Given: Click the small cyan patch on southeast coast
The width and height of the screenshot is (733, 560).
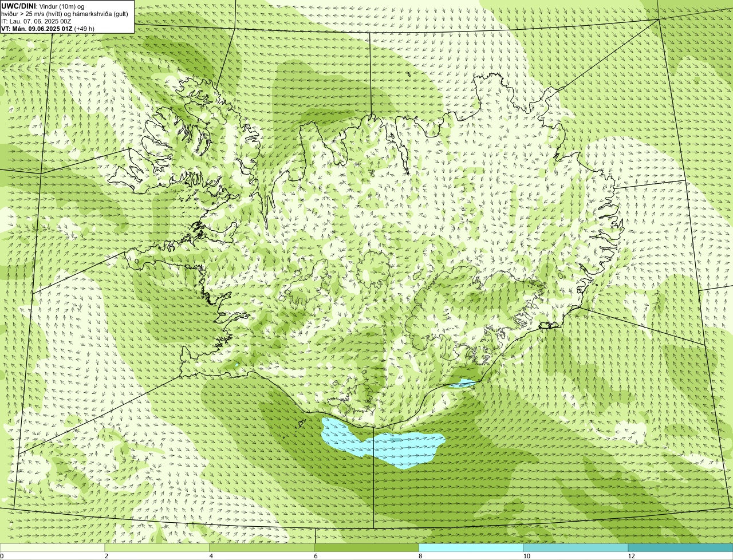Looking at the screenshot, I should click(x=463, y=383).
